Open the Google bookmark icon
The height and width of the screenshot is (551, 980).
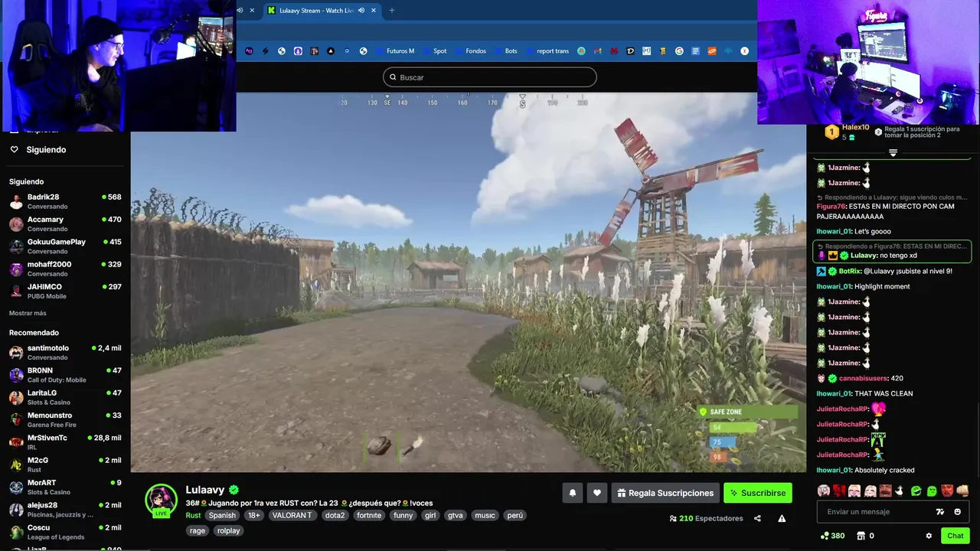pyautogui.click(x=679, y=51)
